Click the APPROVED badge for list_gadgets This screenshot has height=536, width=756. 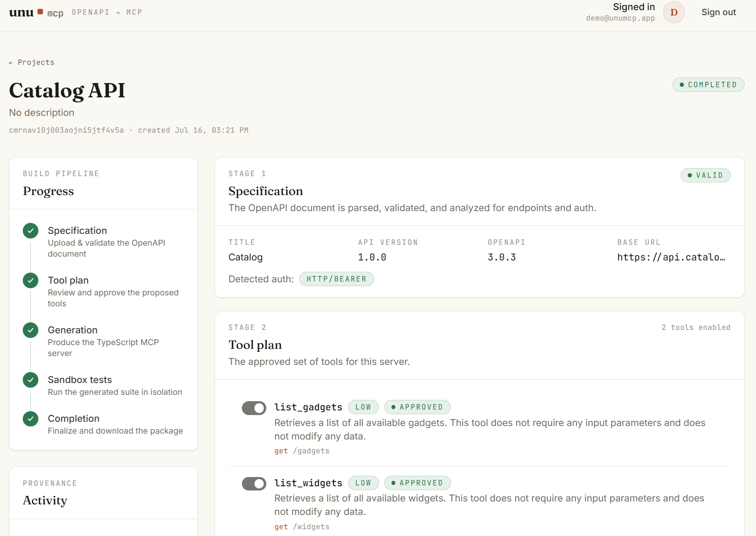tap(417, 407)
